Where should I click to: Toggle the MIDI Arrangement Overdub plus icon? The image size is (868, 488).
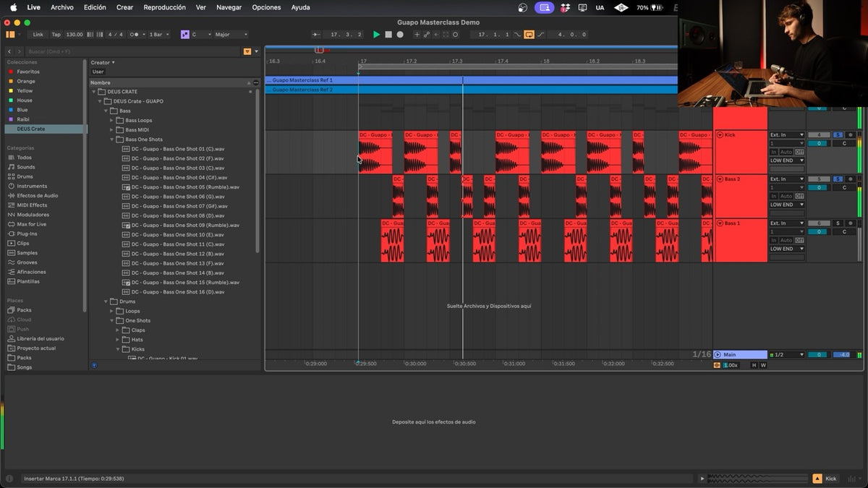pyautogui.click(x=417, y=35)
